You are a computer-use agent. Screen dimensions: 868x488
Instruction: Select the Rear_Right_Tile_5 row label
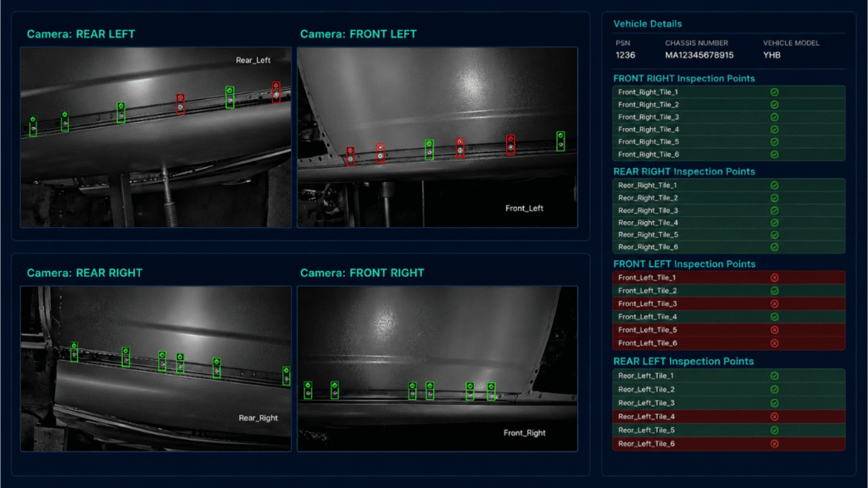(648, 236)
